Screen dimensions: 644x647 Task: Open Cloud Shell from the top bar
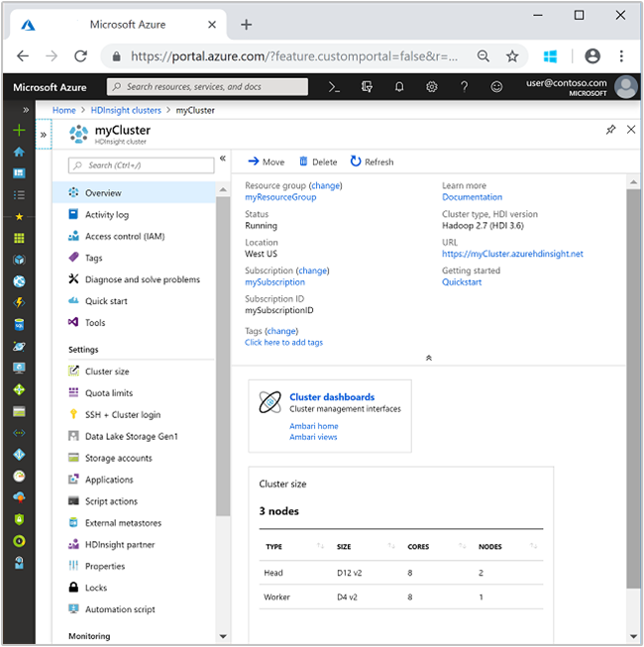pyautogui.click(x=335, y=87)
